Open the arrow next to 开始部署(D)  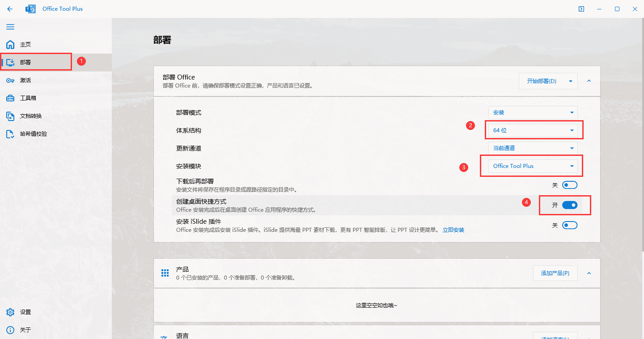(571, 81)
